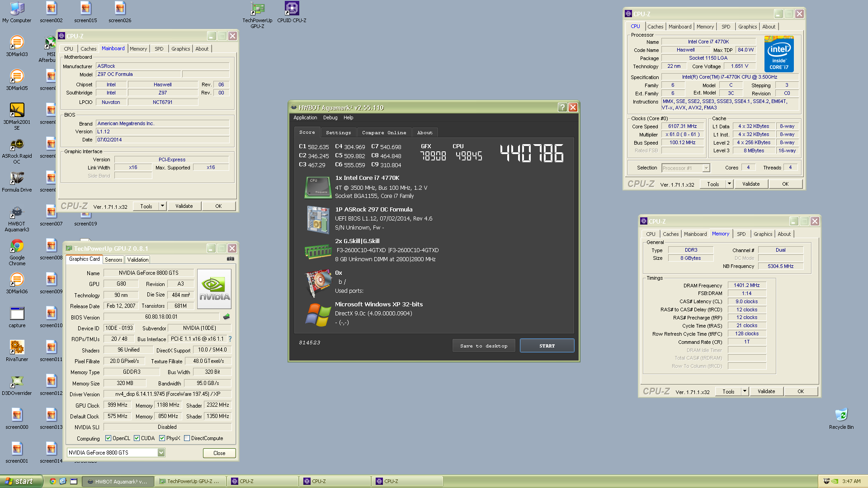Click Validate in Mainboard CPU-Z window

click(184, 206)
